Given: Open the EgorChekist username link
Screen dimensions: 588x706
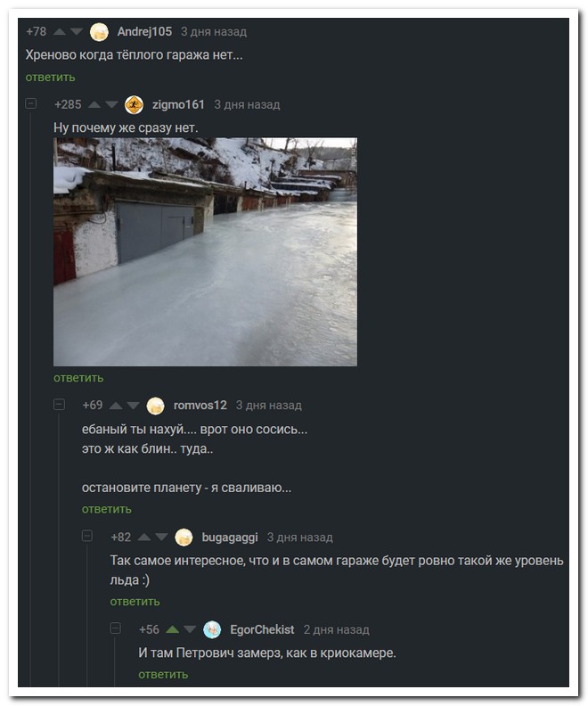Looking at the screenshot, I should click(262, 629).
